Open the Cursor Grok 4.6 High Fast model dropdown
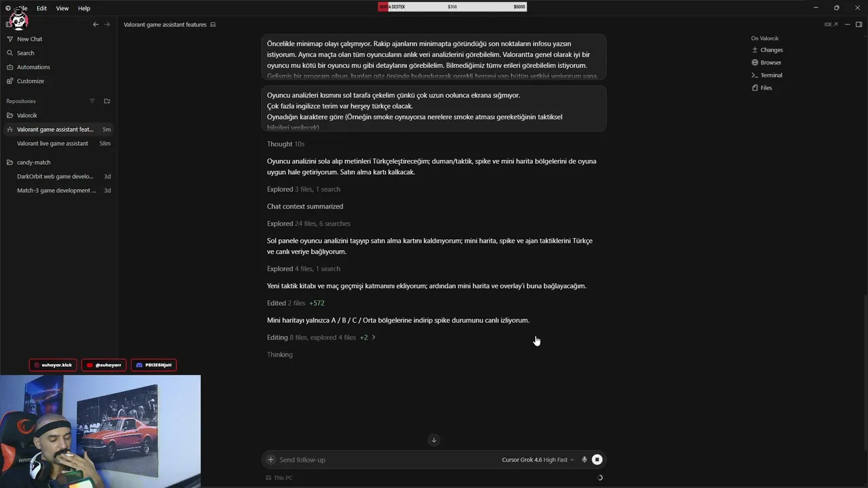This screenshot has width=868, height=488. click(x=538, y=460)
